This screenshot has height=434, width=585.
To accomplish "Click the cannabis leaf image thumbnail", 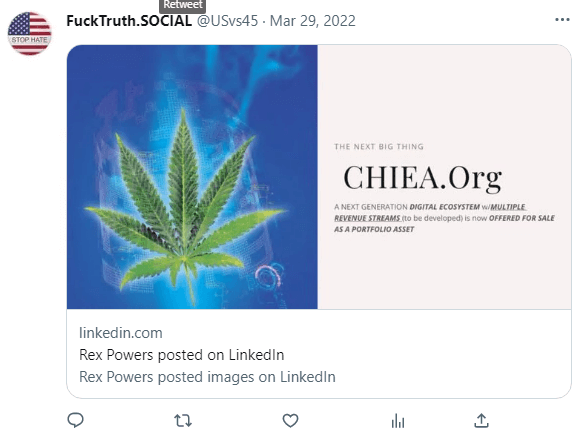I will [x=192, y=177].
